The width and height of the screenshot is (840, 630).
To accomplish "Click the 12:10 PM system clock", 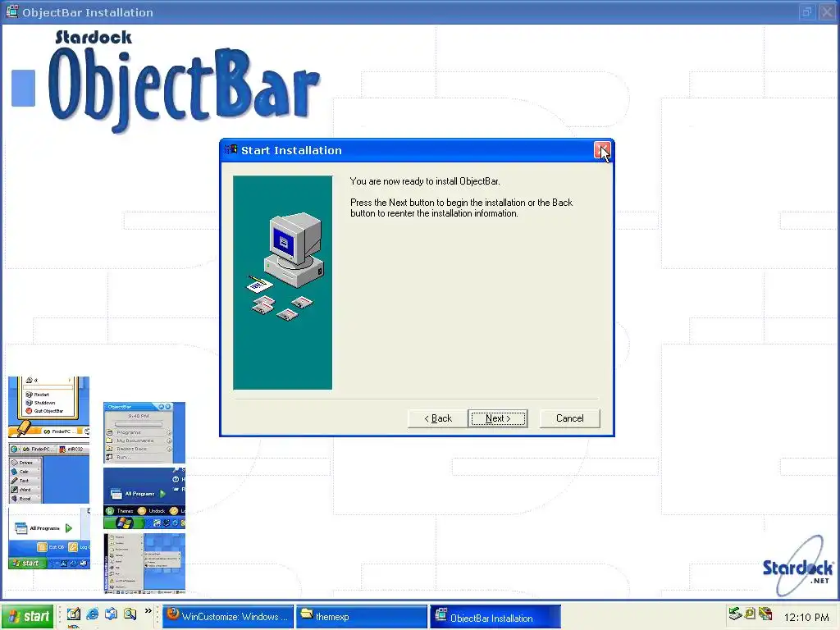I will [806, 618].
